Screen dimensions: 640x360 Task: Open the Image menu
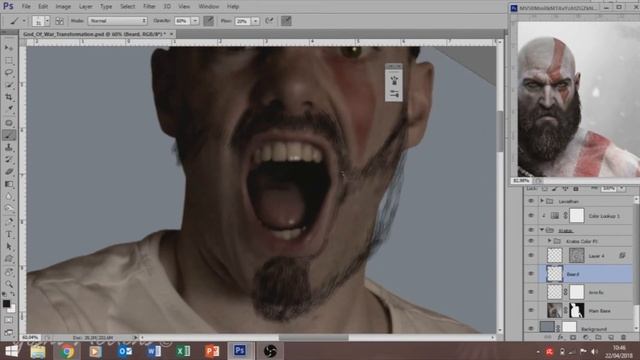coord(63,7)
